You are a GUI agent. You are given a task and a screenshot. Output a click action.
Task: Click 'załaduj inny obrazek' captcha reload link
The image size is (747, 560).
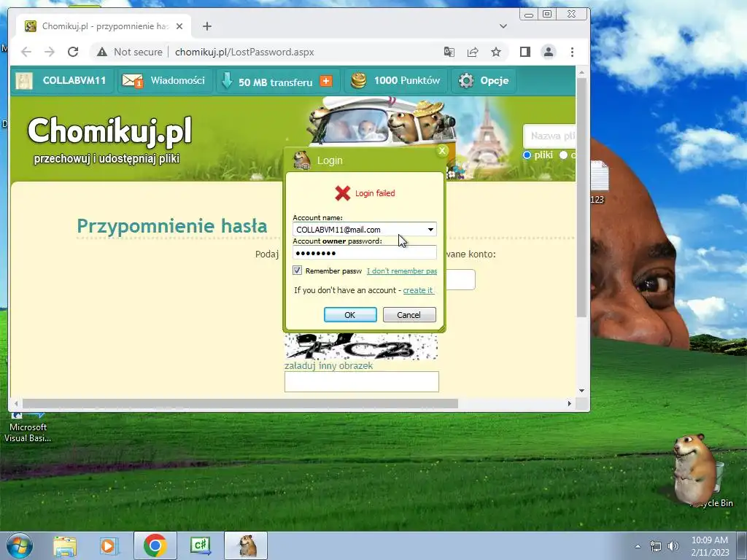tap(328, 366)
